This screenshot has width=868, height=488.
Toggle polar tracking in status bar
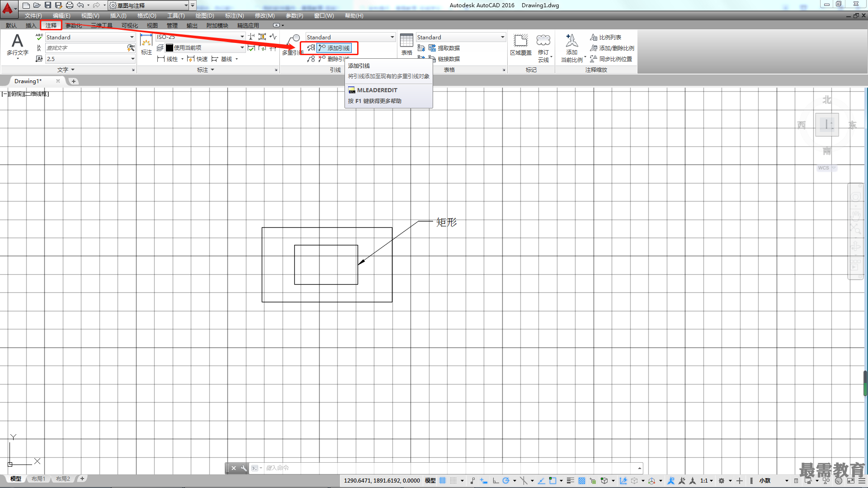tap(506, 481)
